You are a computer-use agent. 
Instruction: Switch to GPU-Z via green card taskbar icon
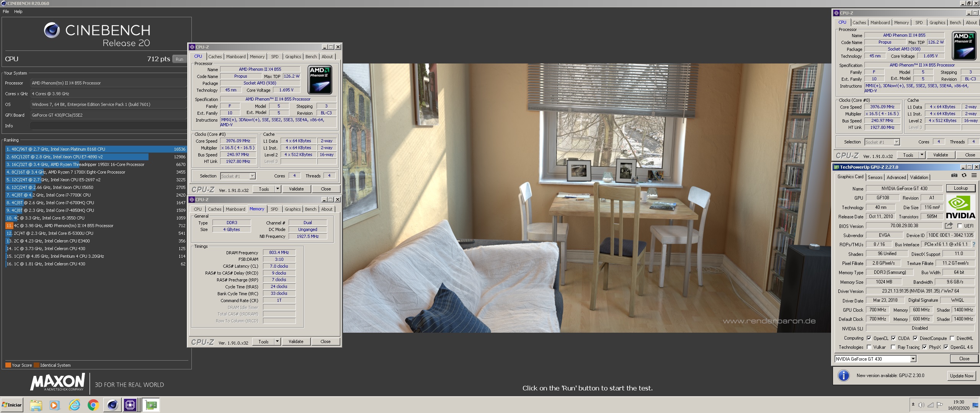pos(151,405)
